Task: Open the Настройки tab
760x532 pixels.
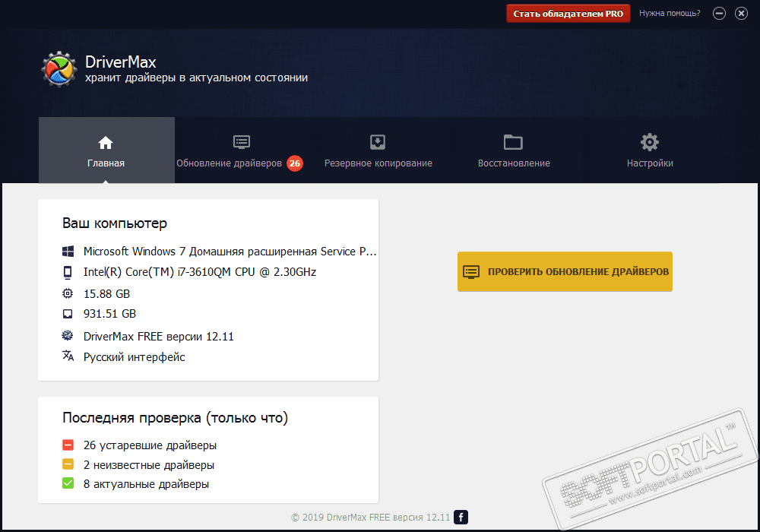Action: click(x=650, y=150)
